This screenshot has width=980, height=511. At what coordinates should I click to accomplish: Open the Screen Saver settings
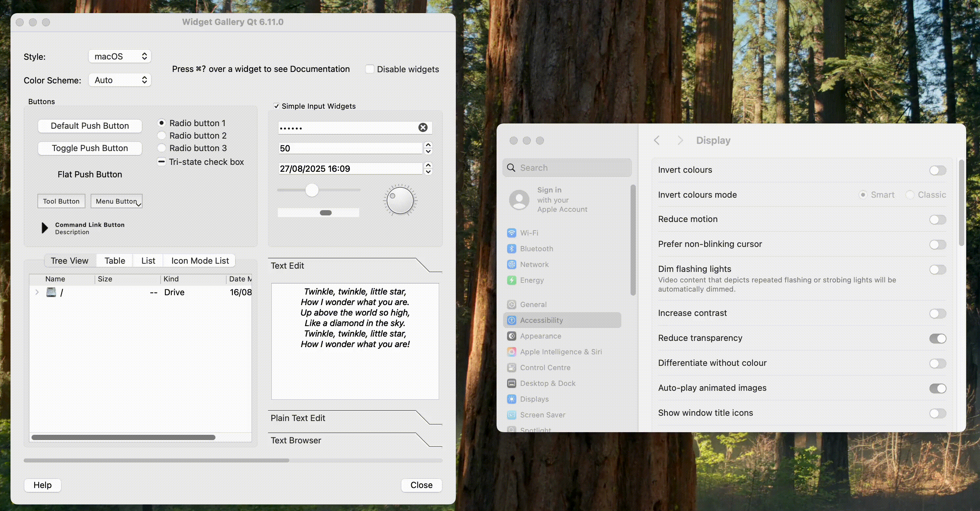(x=542, y=415)
